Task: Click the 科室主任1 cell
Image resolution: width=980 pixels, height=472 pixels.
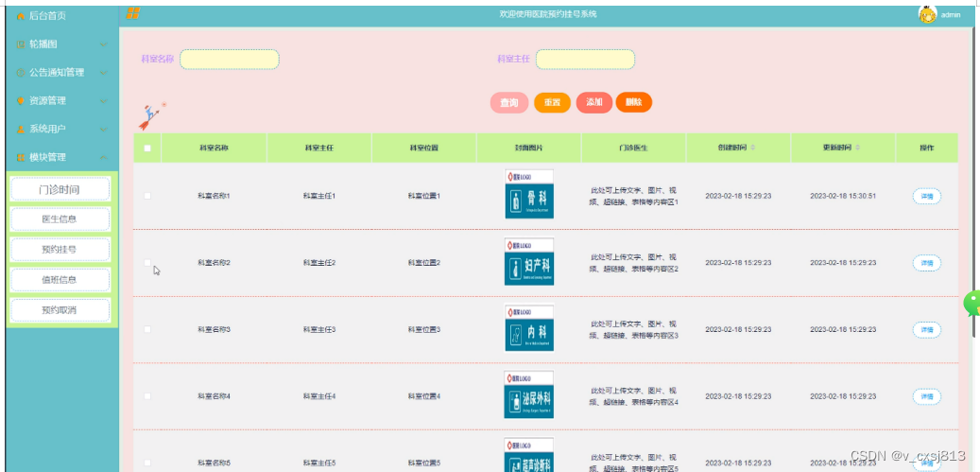Action: 319,196
